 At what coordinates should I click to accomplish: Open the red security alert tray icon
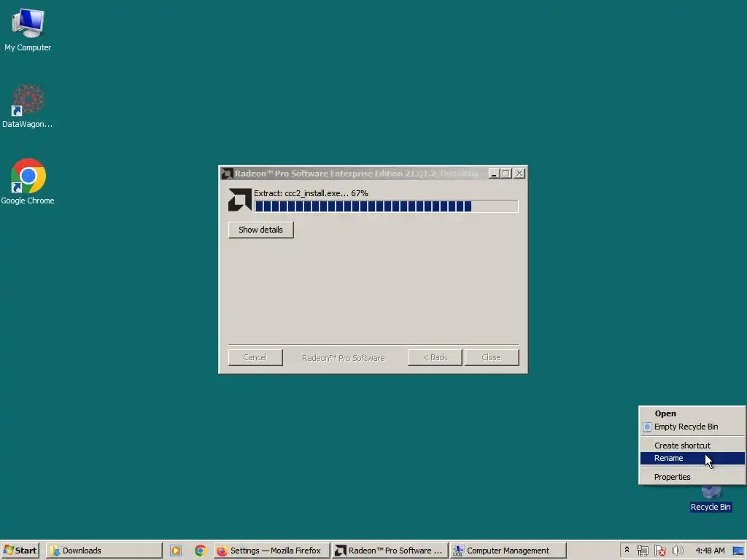tap(659, 551)
